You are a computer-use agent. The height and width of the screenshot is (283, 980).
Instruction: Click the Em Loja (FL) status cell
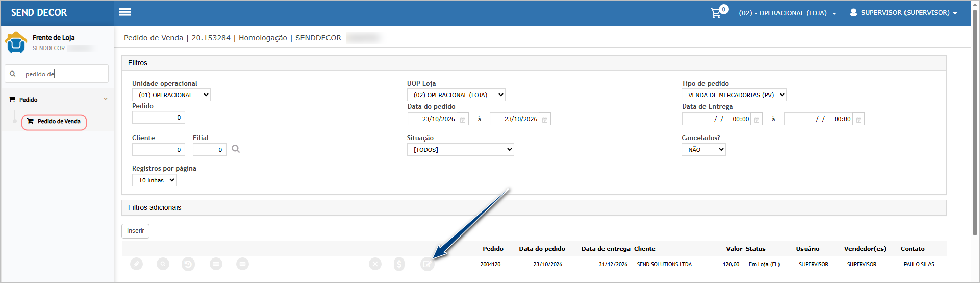coord(764,264)
